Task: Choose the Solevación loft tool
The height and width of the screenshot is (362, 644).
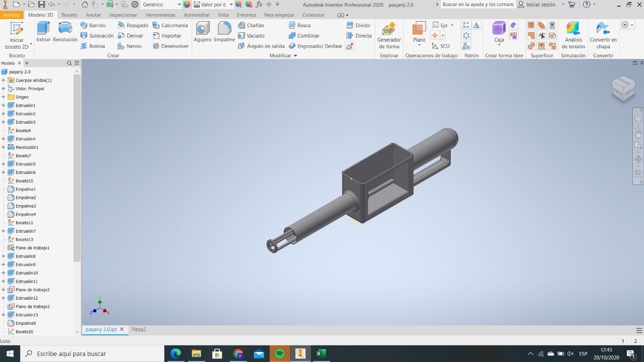Action: (x=97, y=36)
